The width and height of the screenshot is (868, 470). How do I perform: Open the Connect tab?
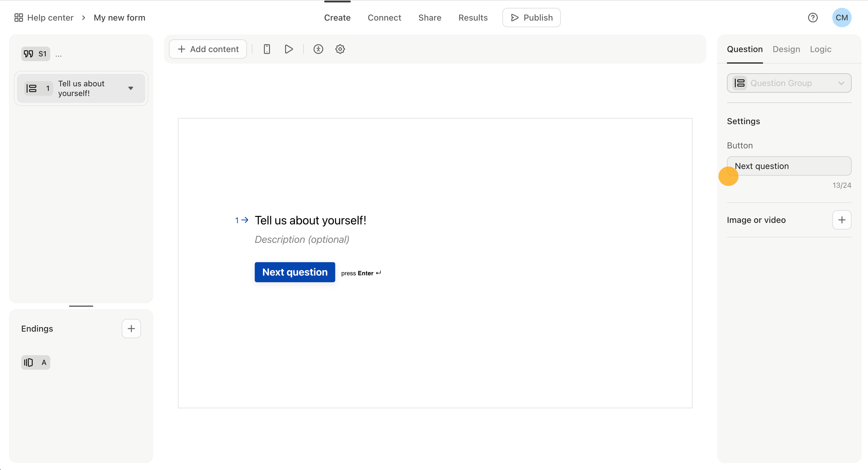pyautogui.click(x=384, y=18)
